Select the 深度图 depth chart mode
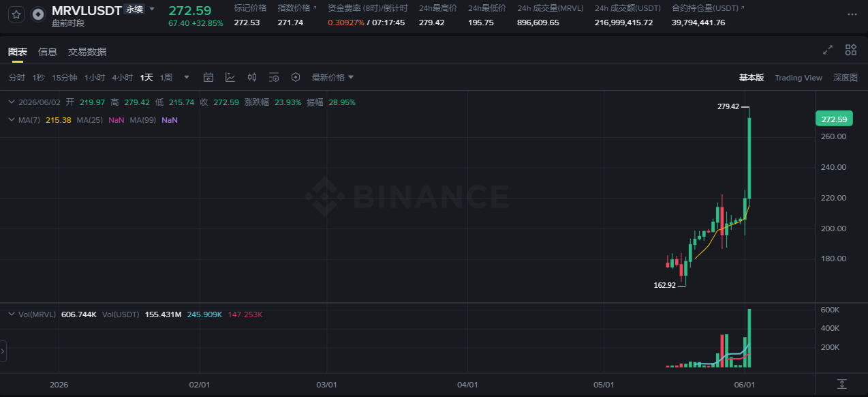 (x=846, y=78)
